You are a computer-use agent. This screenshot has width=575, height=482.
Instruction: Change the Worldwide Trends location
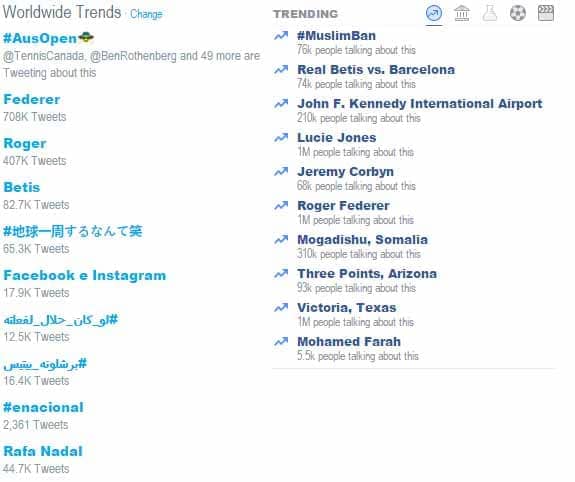(x=146, y=14)
